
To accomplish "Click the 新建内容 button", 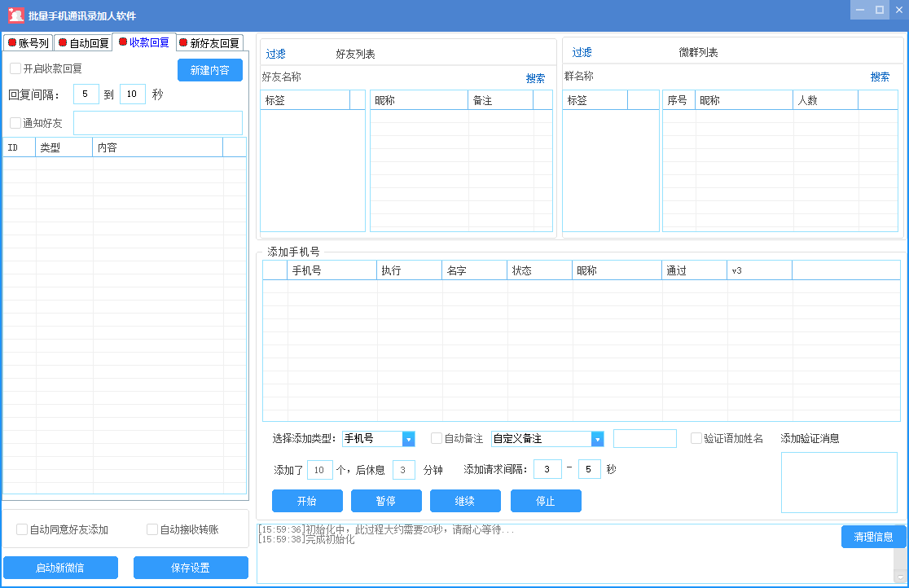I will click(x=210, y=70).
